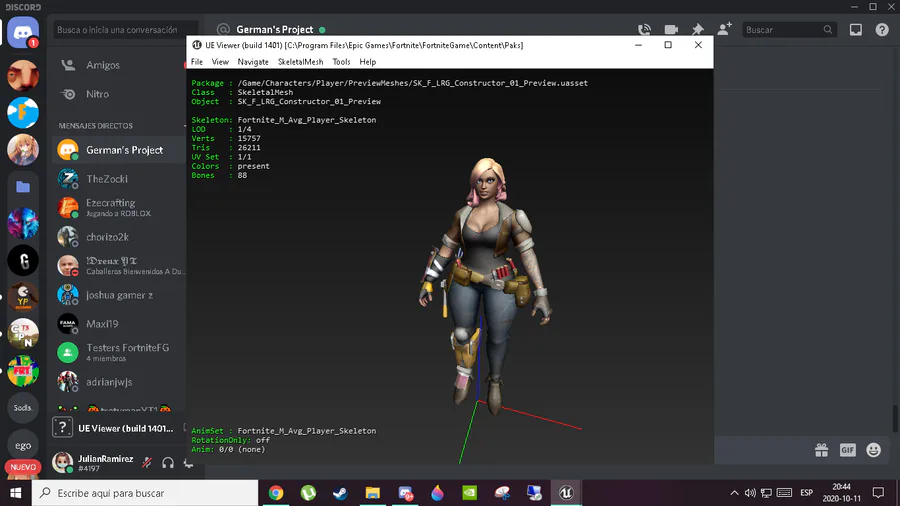Click Windows search box 'Escribe aquí para buscar'
This screenshot has width=900, height=506.
click(x=145, y=493)
